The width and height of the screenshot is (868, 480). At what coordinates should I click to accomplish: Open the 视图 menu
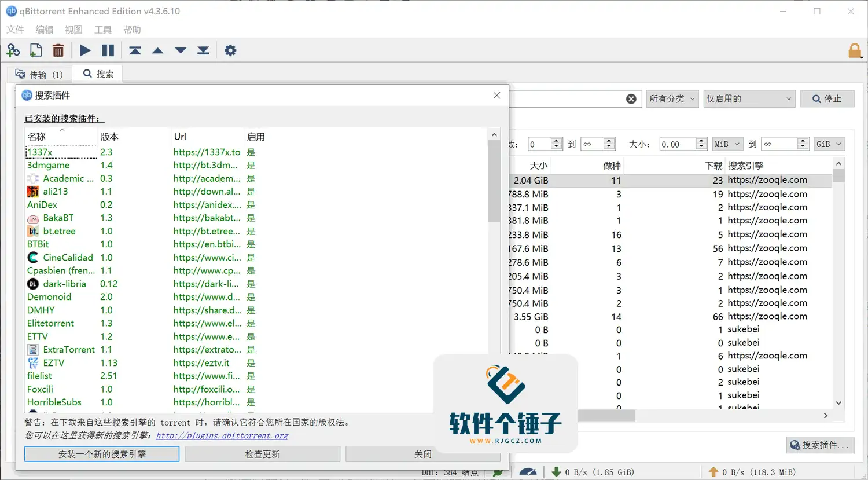tap(73, 30)
